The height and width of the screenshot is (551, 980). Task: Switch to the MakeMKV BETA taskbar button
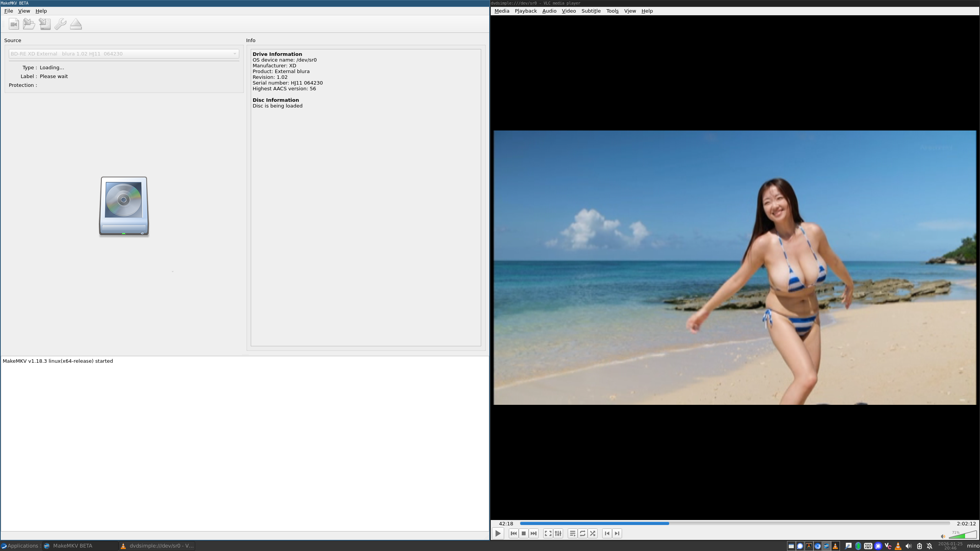[73, 546]
